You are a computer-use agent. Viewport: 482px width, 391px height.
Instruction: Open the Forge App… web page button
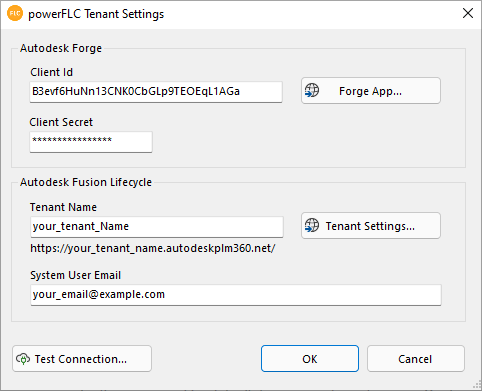pos(371,91)
